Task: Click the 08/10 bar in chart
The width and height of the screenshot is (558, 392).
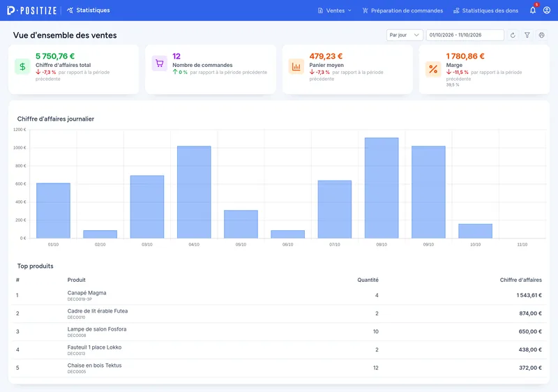Action: 382,188
